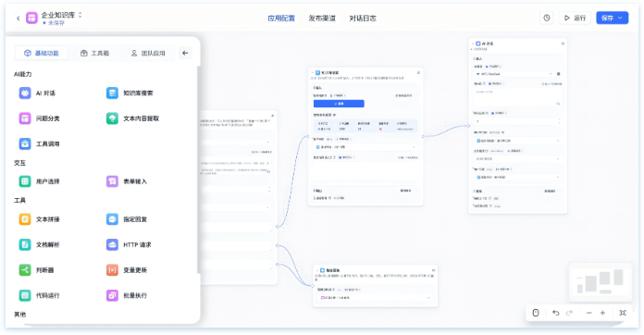Switch to the 基础功能 tab
The height and width of the screenshot is (335, 644).
[41, 53]
